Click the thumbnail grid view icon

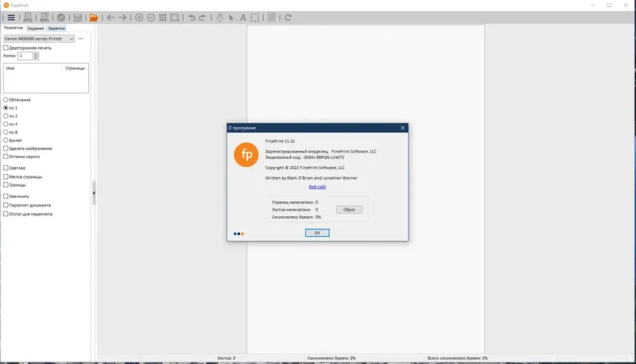point(163,17)
